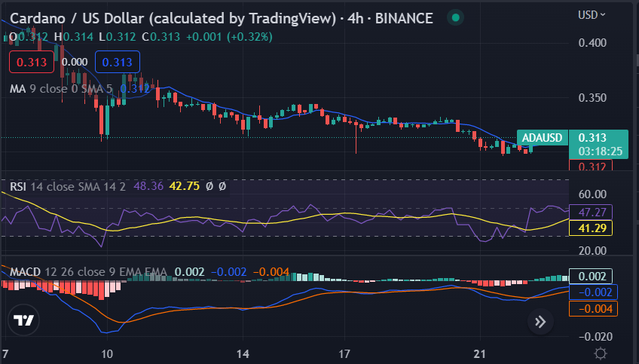
Task: Click the 03:18:25 countdown price label
Action: pos(601,151)
